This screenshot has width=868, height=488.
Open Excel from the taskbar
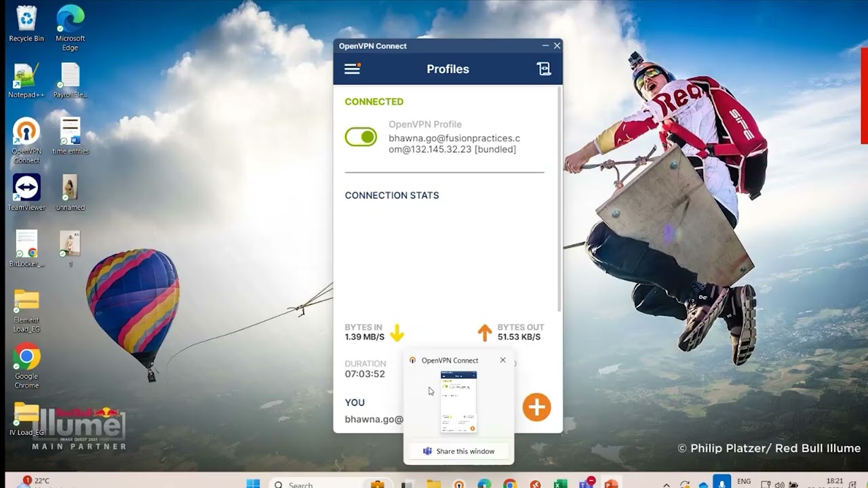click(x=560, y=484)
